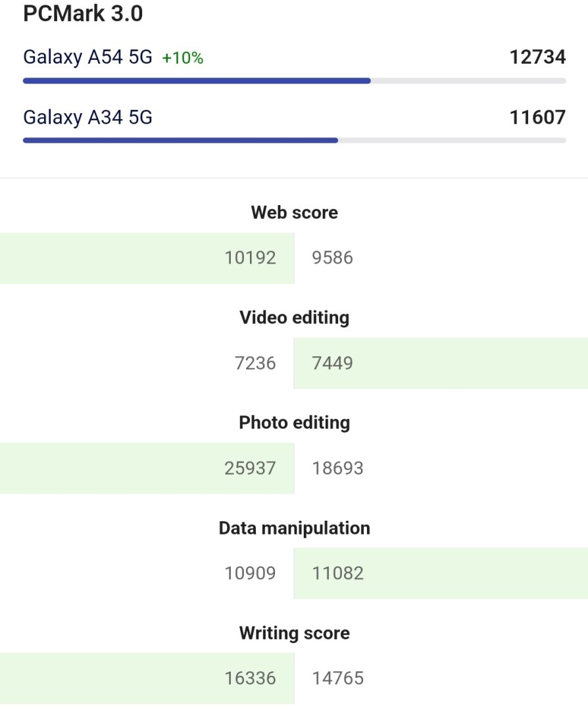The height and width of the screenshot is (710, 588).
Task: Select the Writing score label
Action: tap(295, 633)
